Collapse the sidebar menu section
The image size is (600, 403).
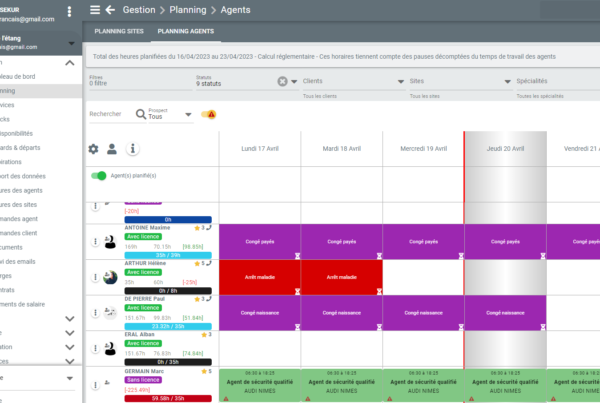tap(69, 63)
